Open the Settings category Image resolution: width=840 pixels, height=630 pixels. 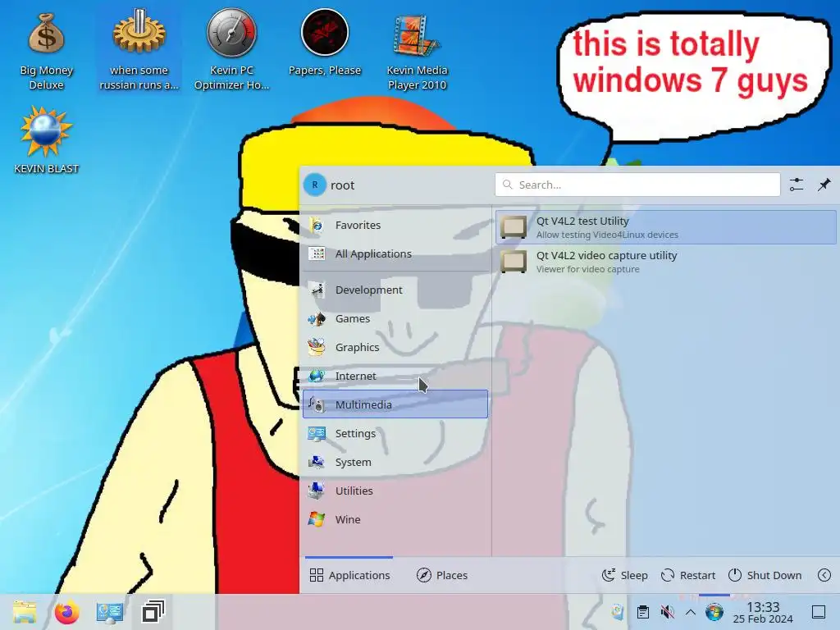pos(395,433)
